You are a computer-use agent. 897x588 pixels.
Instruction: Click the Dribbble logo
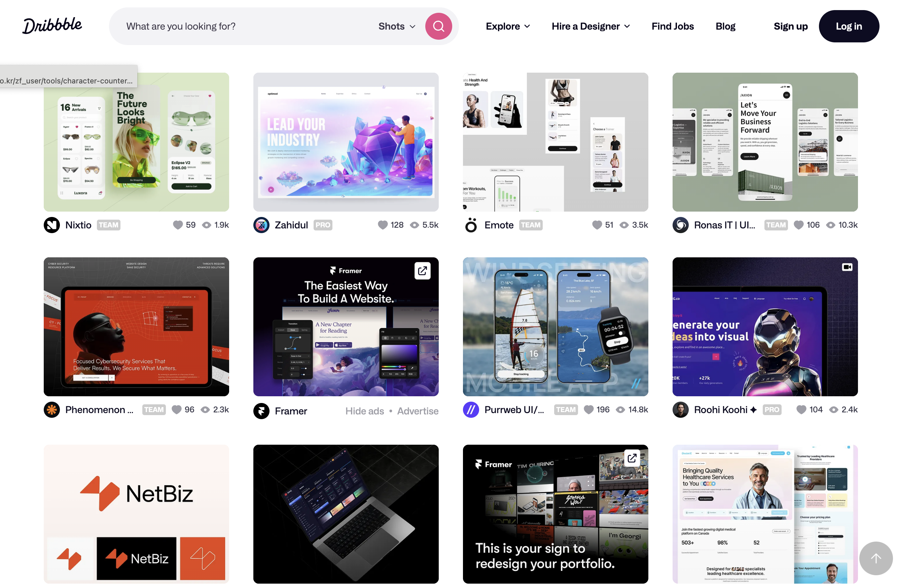[x=52, y=25]
